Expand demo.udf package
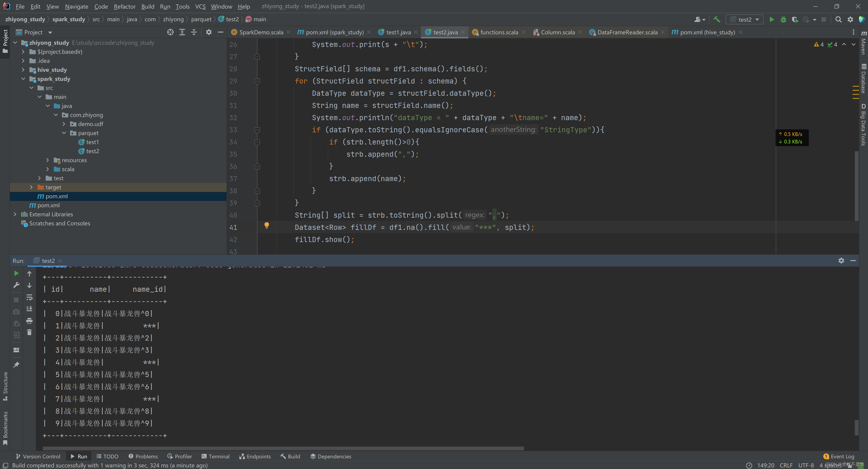Image resolution: width=868 pixels, height=469 pixels. pyautogui.click(x=64, y=124)
